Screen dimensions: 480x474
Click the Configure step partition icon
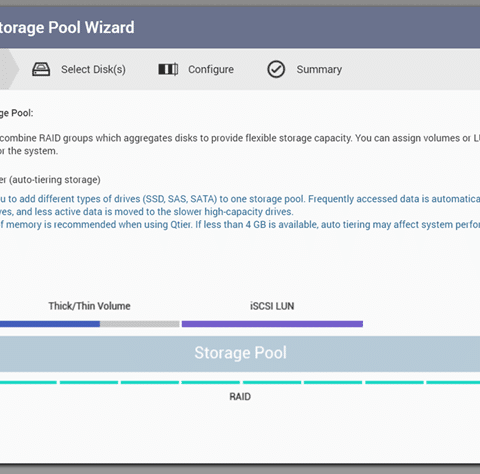168,69
